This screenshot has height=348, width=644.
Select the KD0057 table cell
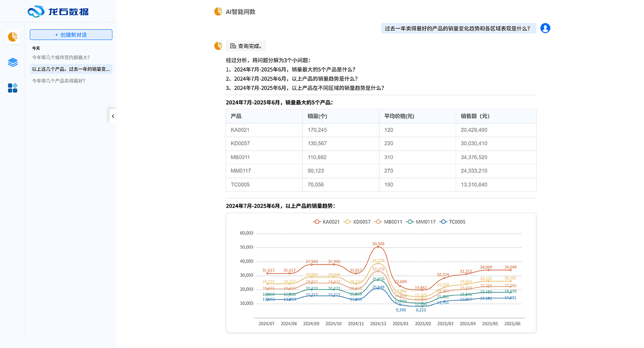click(264, 143)
